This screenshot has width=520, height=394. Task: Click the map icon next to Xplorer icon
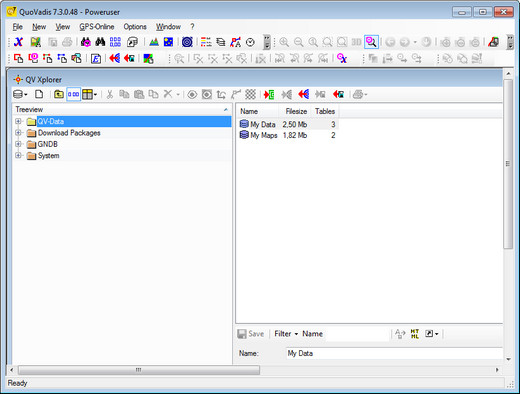coord(35,42)
